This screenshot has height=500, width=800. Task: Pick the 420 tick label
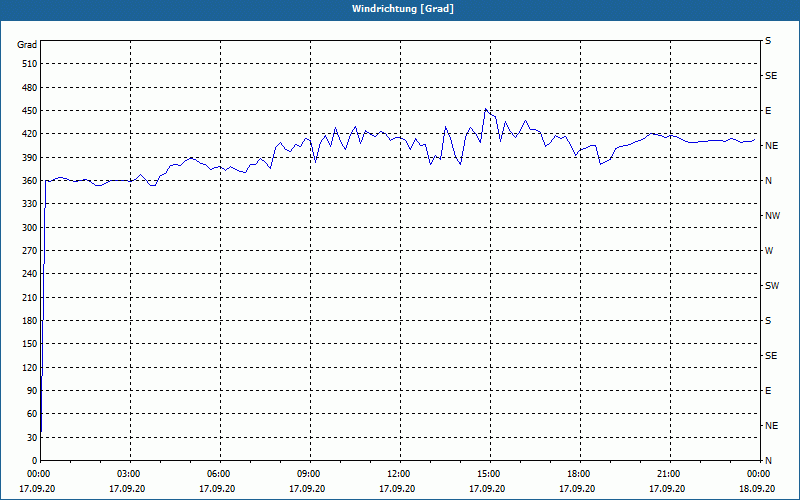pos(30,134)
